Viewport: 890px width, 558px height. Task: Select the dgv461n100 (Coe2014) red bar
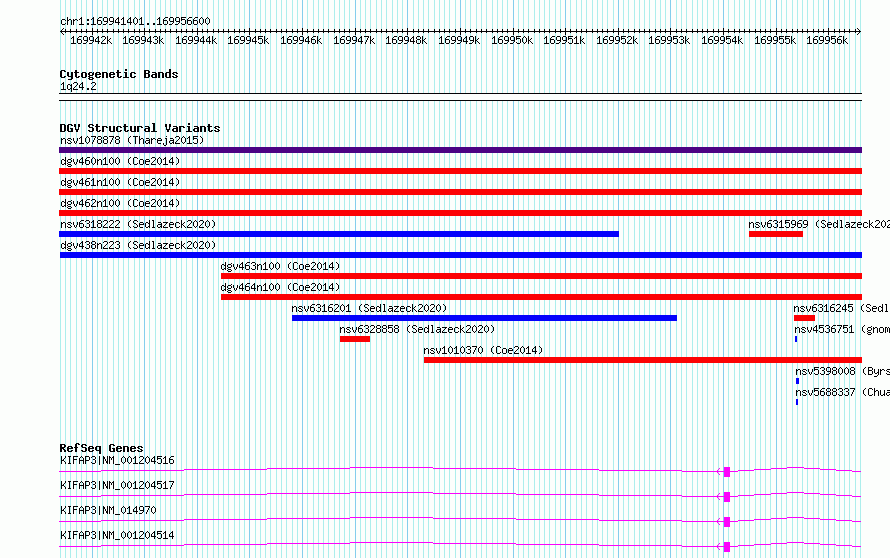[460, 192]
